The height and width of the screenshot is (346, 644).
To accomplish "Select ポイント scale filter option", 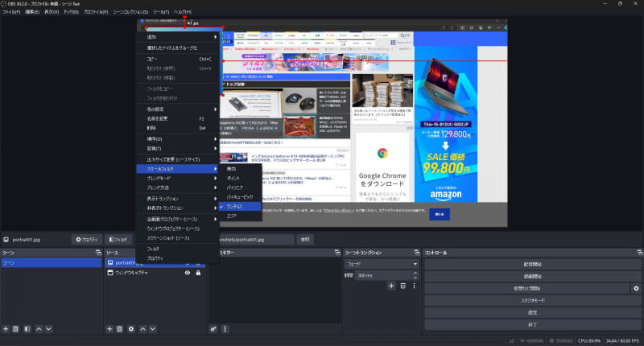I will pyautogui.click(x=240, y=178).
